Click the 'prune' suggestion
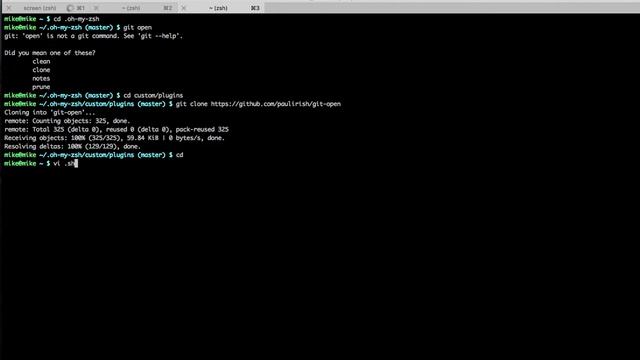Image resolution: width=640 pixels, height=360 pixels. click(41, 87)
